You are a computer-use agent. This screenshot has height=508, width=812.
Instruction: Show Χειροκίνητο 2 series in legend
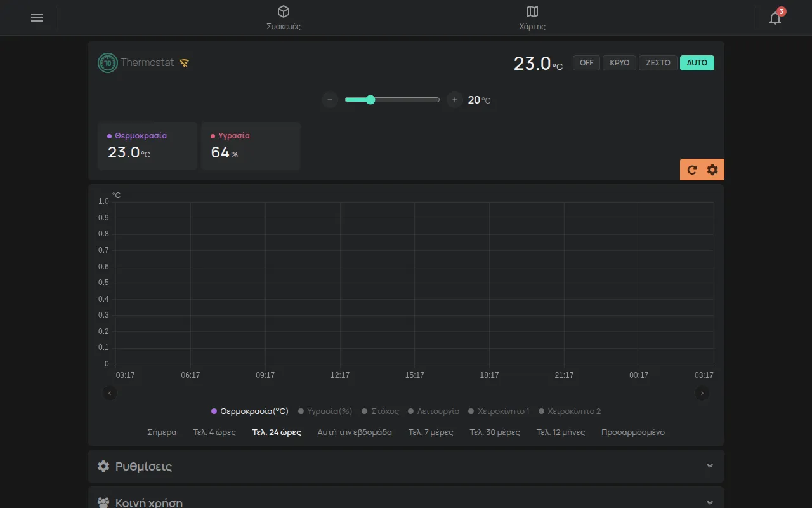tap(570, 411)
